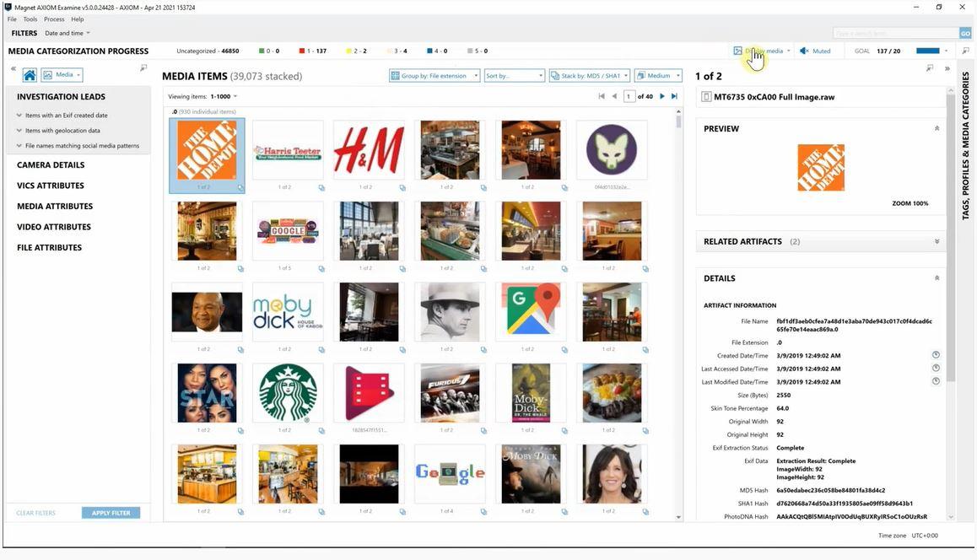The image size is (977, 560).
Task: Collapse the filters sidebar with double chevron
Action: coord(13,68)
